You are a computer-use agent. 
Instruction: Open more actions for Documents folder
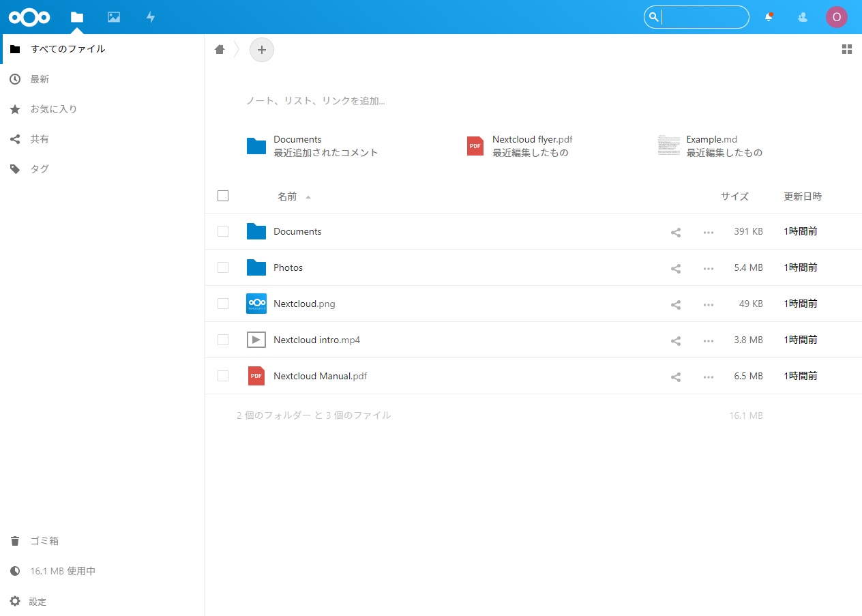coord(709,232)
